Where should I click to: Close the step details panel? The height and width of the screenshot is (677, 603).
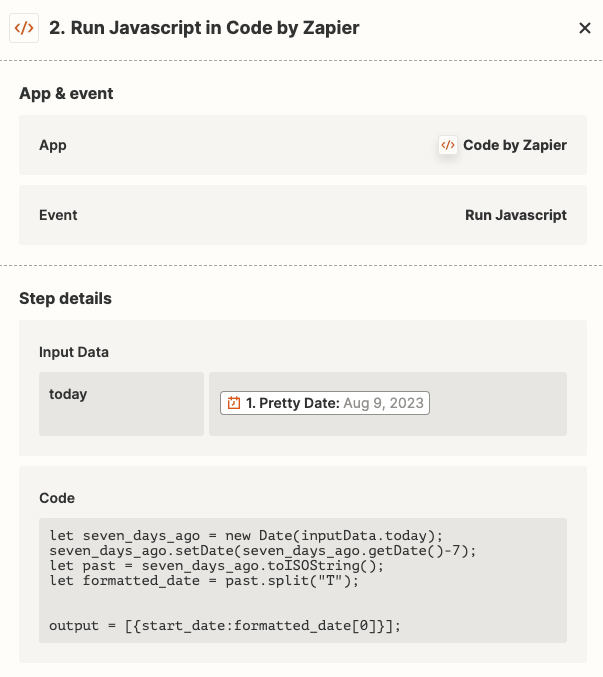click(x=585, y=28)
